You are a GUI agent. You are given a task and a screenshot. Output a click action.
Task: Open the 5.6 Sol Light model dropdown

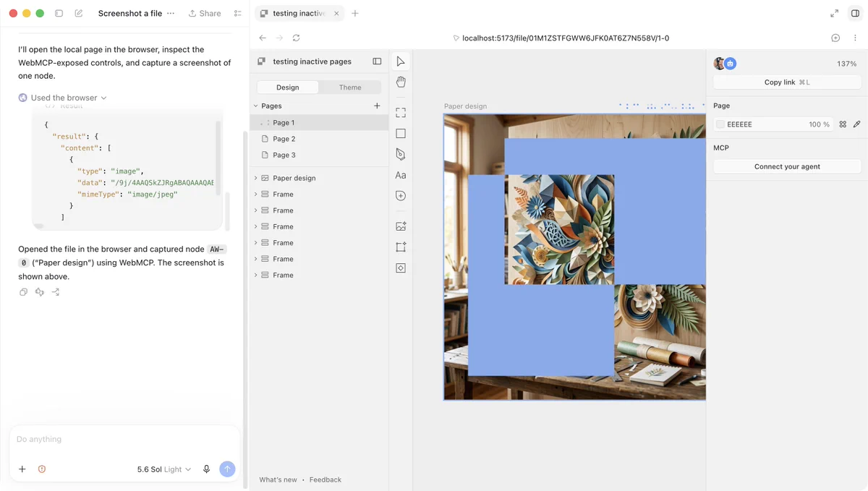(164, 469)
